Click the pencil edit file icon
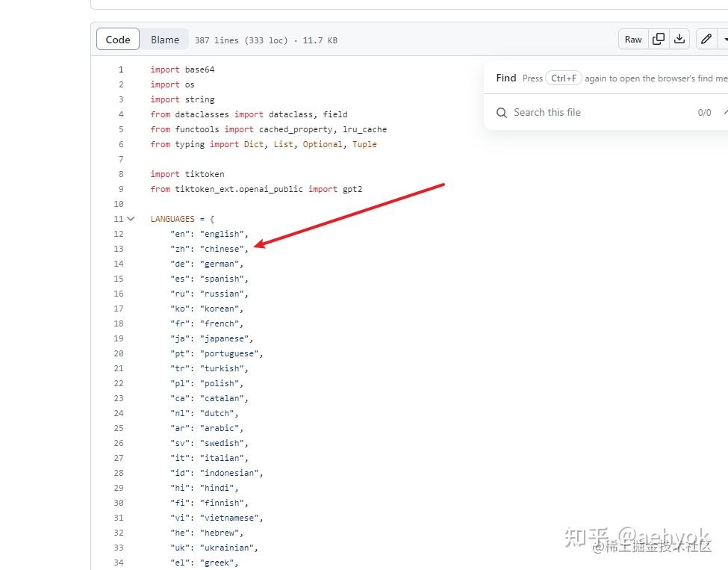The height and width of the screenshot is (570, 728). pos(706,39)
